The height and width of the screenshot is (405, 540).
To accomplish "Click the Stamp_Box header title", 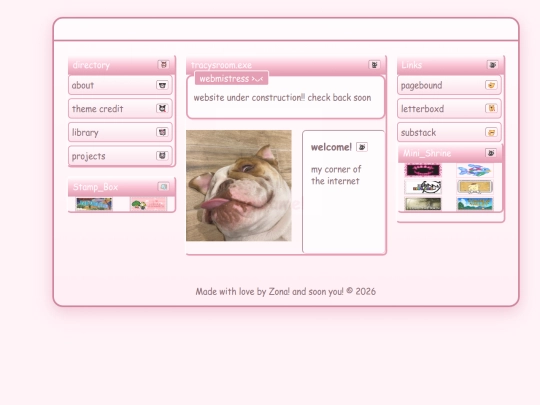I will tap(95, 187).
